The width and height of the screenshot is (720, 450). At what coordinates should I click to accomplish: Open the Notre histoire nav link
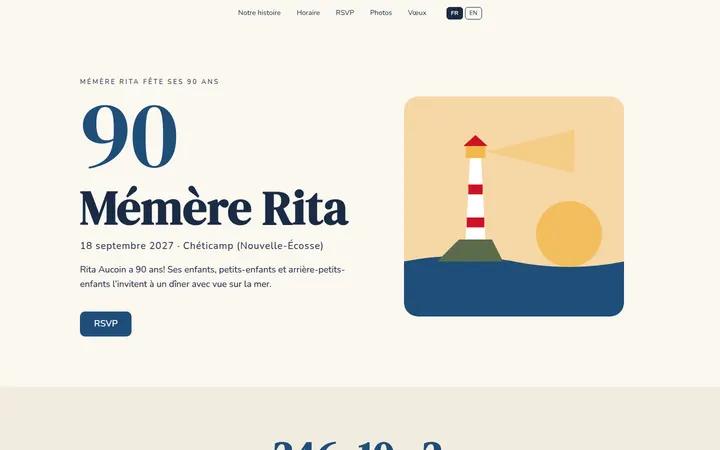tap(259, 13)
